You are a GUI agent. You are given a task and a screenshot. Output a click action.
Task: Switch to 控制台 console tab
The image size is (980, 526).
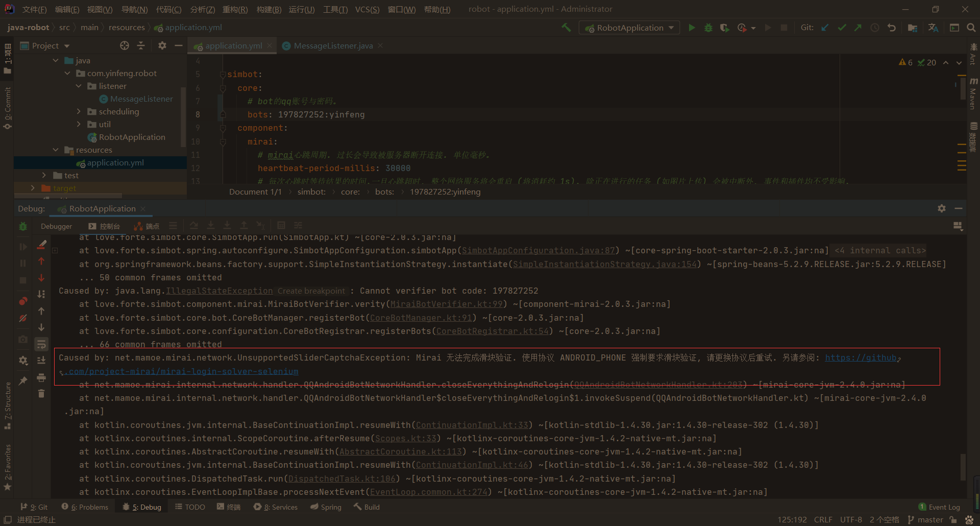[104, 226]
